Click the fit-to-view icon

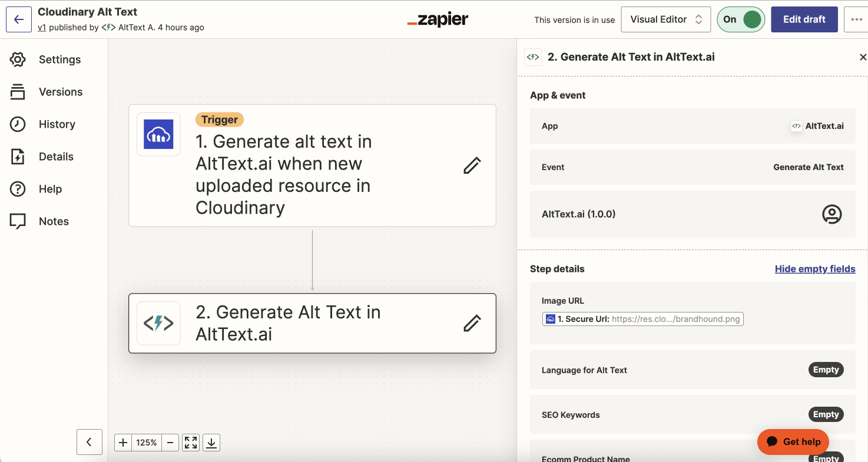[191, 443]
